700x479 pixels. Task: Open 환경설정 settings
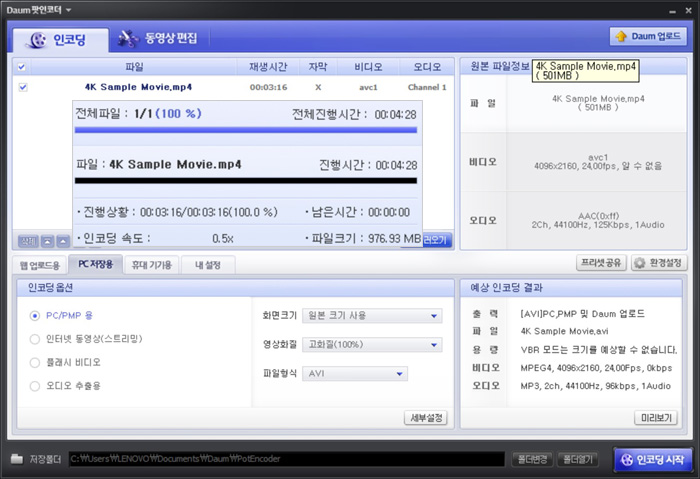pyautogui.click(x=659, y=263)
